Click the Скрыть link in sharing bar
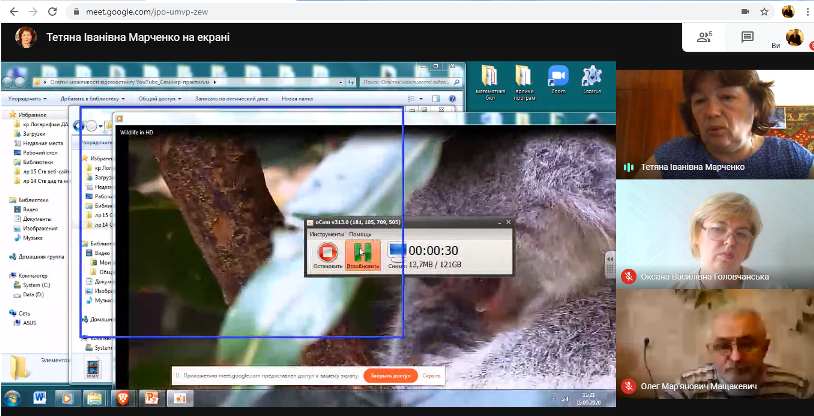 click(x=431, y=376)
